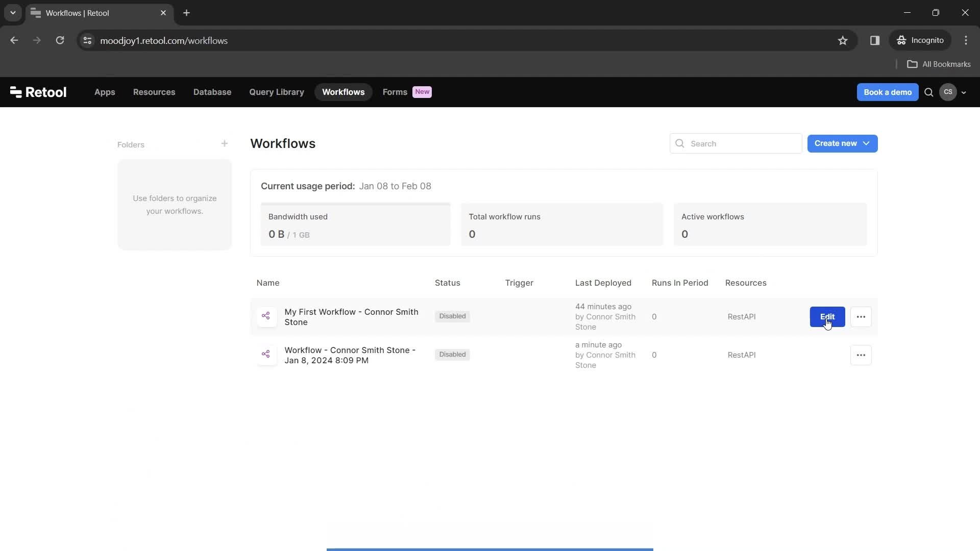Open the Database section
980x551 pixels.
pos(212,92)
